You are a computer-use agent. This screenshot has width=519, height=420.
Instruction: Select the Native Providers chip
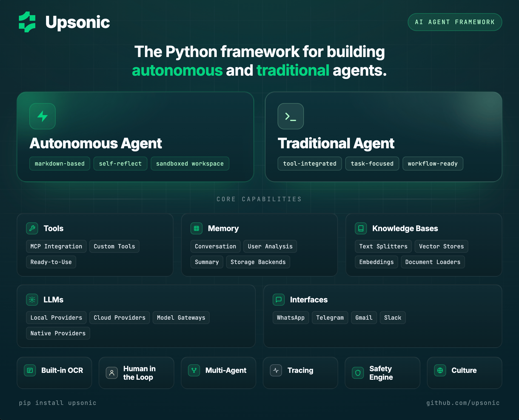pos(58,333)
